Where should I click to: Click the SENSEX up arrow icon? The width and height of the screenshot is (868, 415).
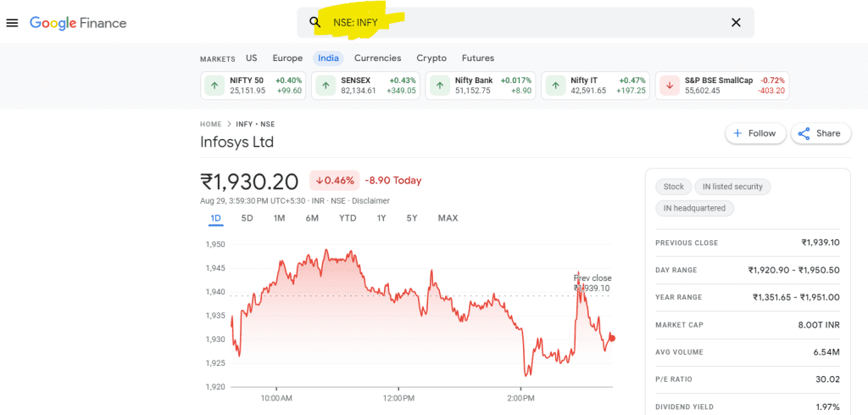pos(325,85)
